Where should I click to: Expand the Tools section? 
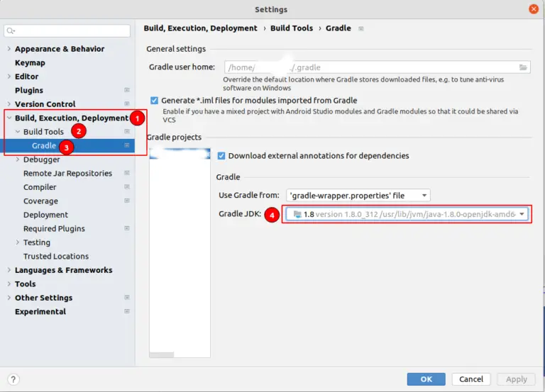(x=9, y=284)
